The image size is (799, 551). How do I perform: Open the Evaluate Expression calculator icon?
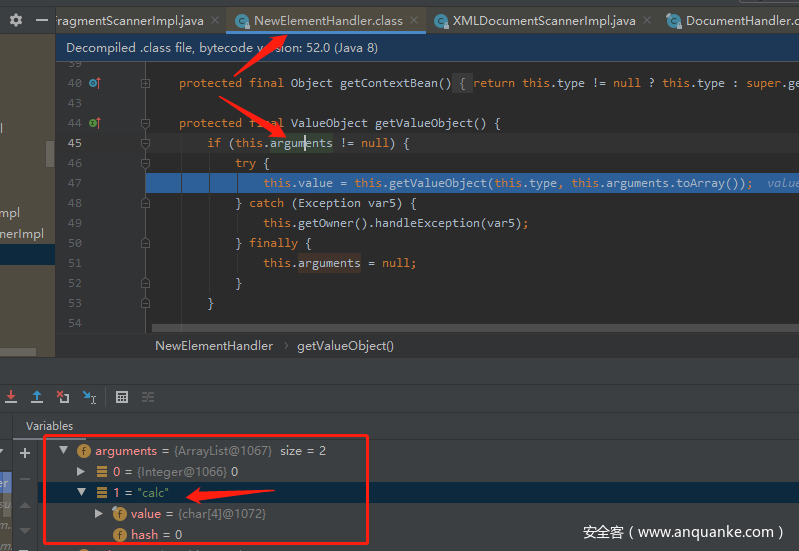tap(122, 397)
